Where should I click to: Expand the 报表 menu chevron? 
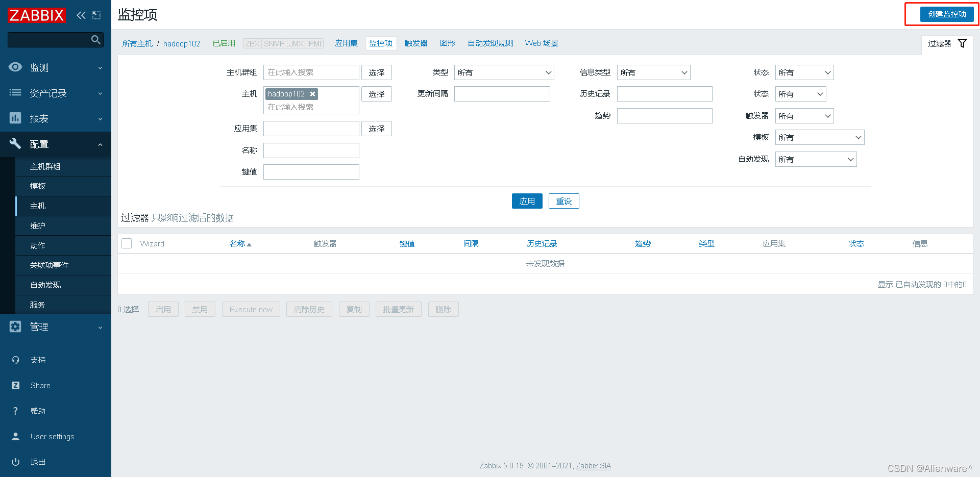[100, 119]
